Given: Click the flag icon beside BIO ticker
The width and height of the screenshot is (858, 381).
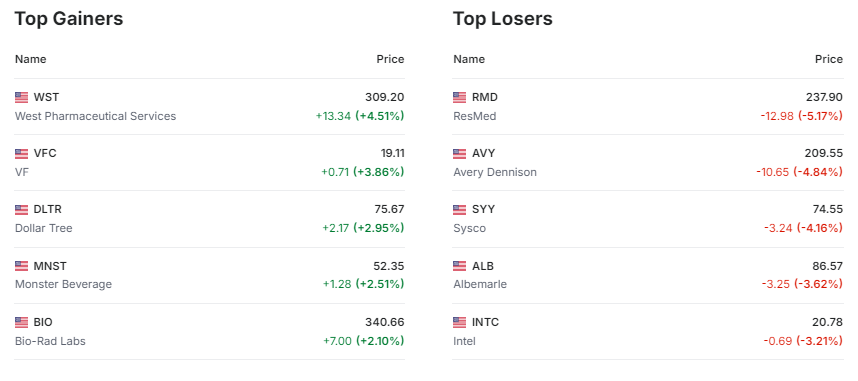Looking at the screenshot, I should [21, 322].
